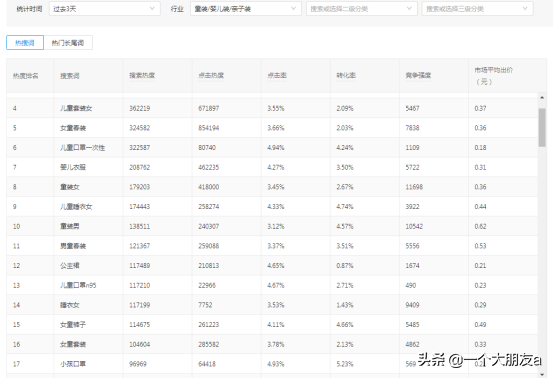This screenshot has height=378, width=553.
Task: Click competition strength value 490
Action: click(x=411, y=285)
